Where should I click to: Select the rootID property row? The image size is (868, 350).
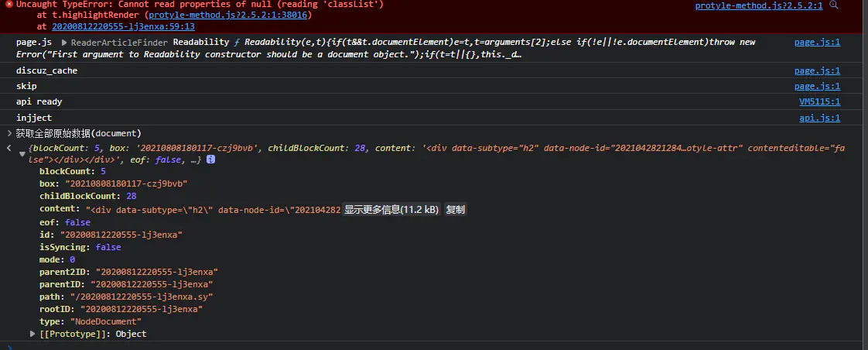121,309
